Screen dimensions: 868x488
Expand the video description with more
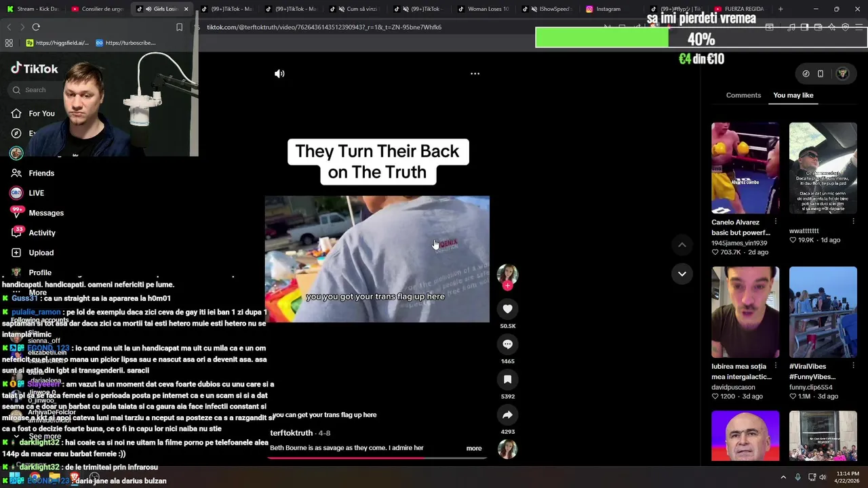(474, 448)
